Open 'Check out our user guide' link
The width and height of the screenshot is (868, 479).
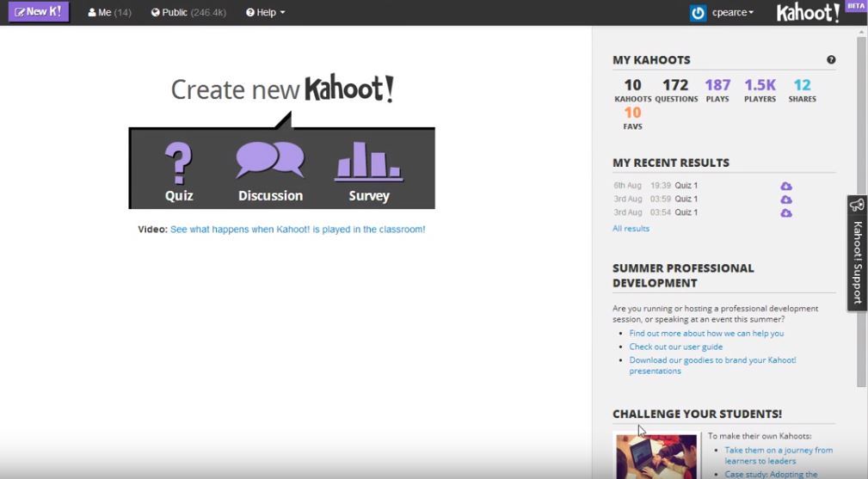tap(676, 347)
